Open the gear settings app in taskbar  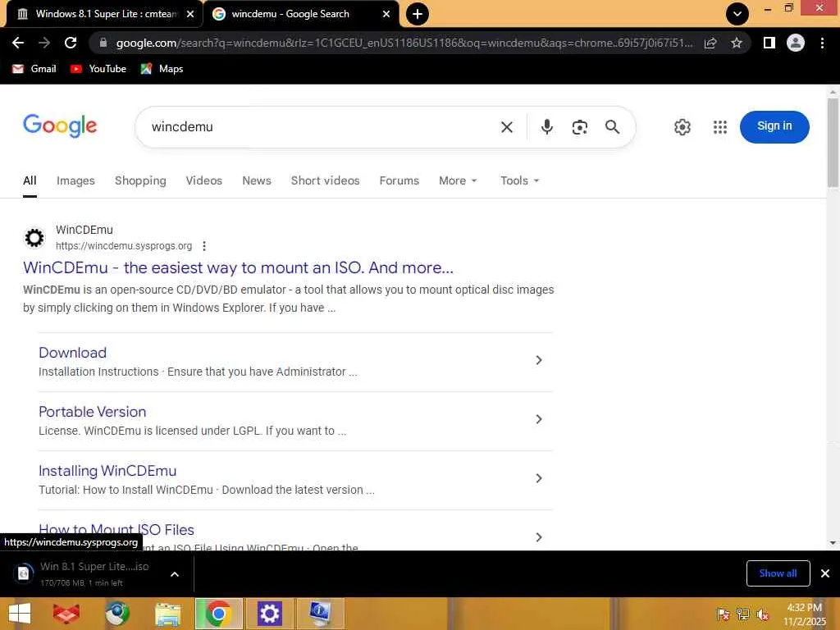pos(269,614)
